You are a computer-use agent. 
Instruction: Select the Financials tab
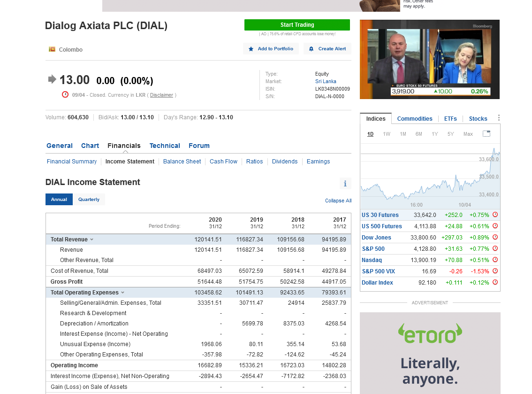124,146
